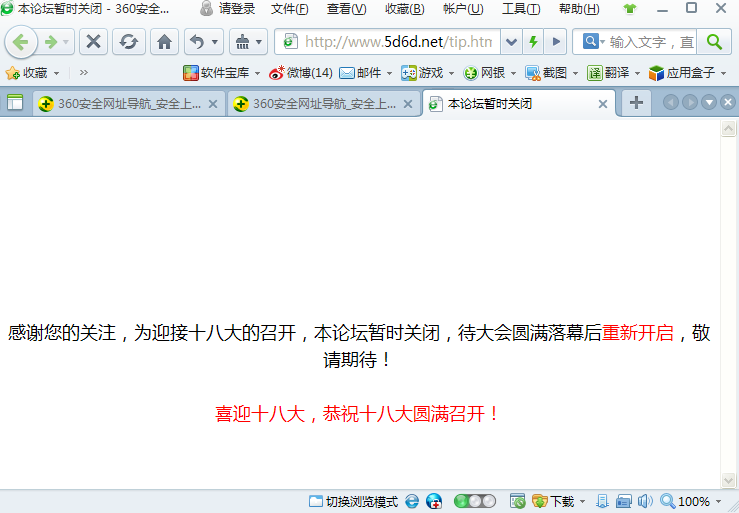This screenshot has height=513, width=739.
Task: Open the tab list round dropdown button
Action: click(709, 102)
